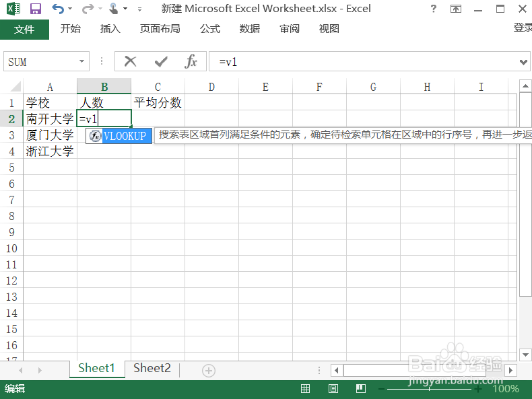Select column B header
Viewport: 532px width, 399px height.
(x=104, y=87)
